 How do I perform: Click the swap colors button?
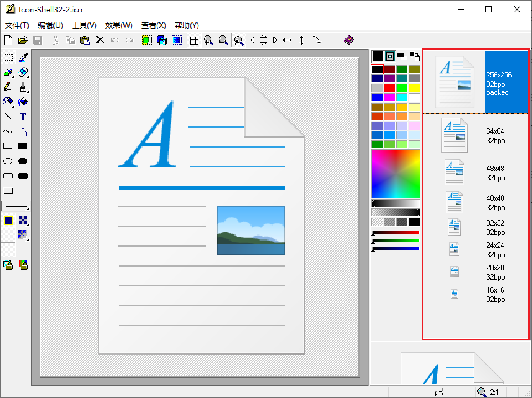pos(414,56)
